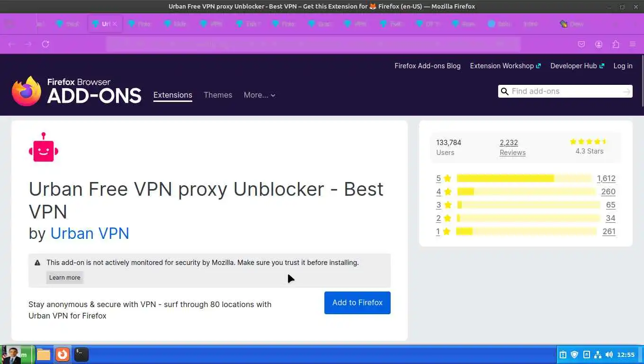This screenshot has height=364, width=644.
Task: Click the 5 star rating label
Action: (444, 179)
